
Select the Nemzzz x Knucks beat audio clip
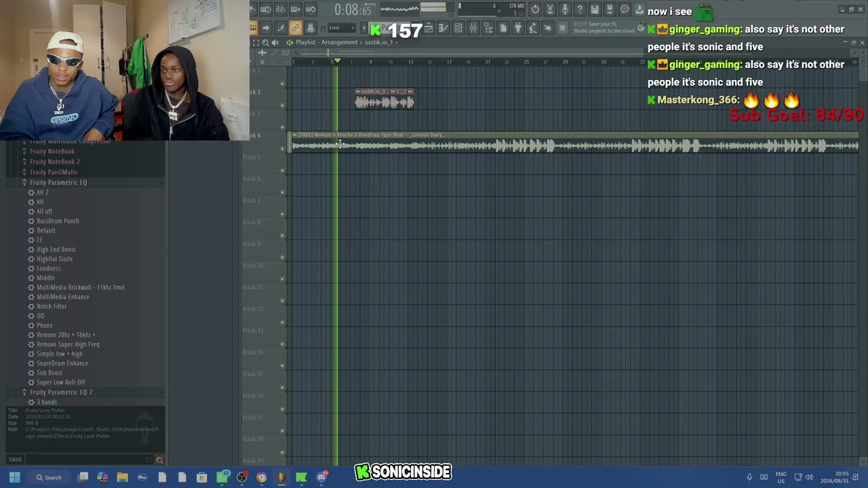click(x=574, y=142)
